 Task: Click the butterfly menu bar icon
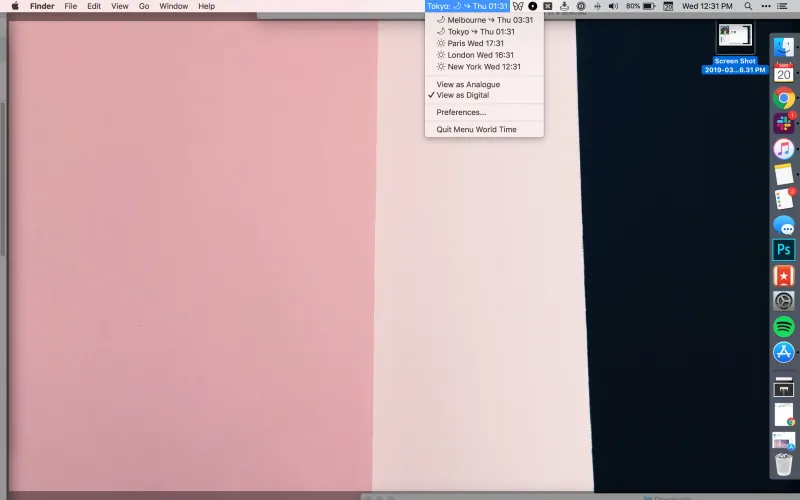coord(518,6)
